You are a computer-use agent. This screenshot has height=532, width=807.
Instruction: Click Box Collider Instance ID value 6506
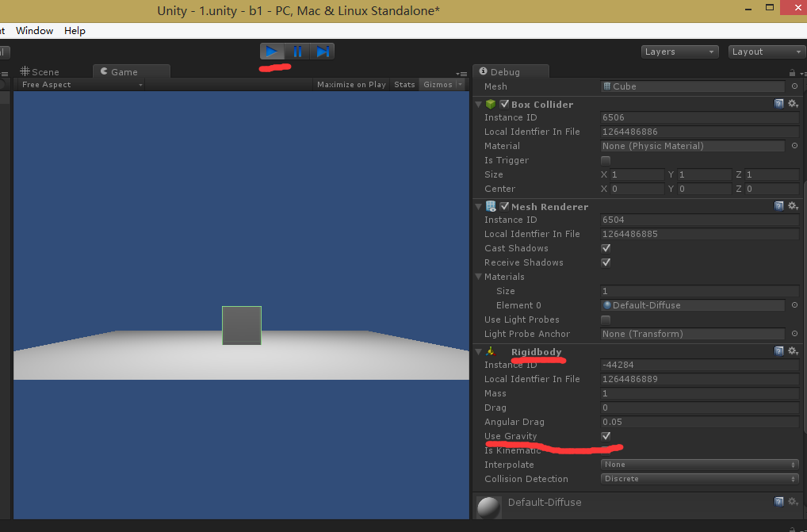[x=699, y=118]
